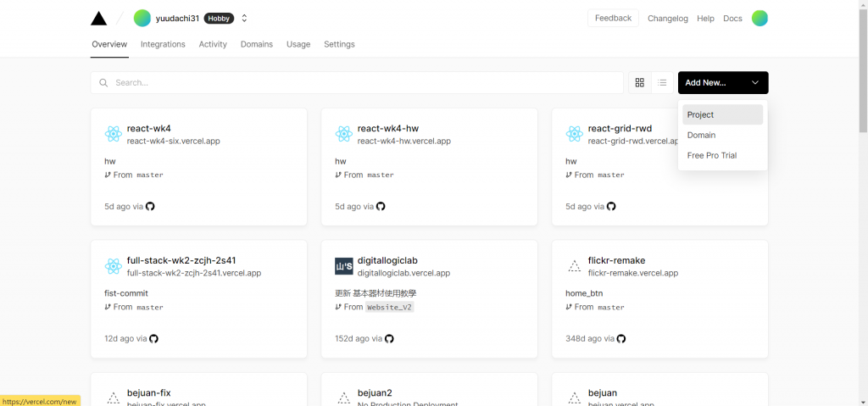This screenshot has height=406, width=868.
Task: Click the search magnifier icon
Action: point(103,82)
